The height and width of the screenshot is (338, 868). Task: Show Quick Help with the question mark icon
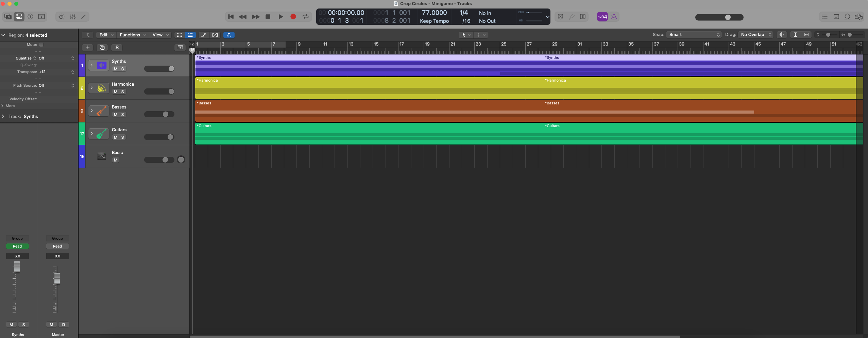[x=30, y=17]
